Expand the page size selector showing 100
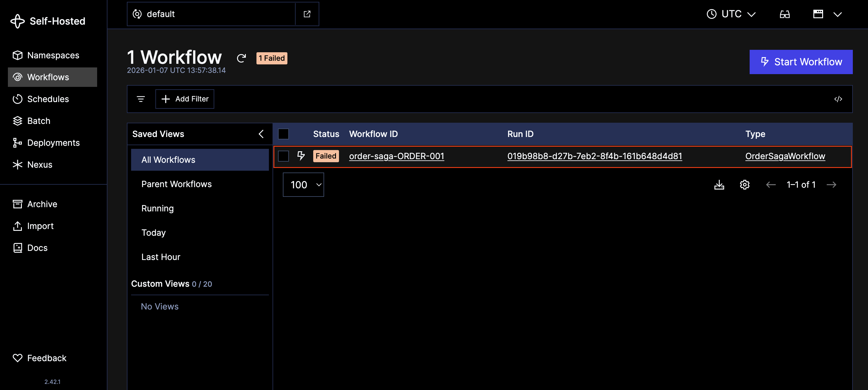868x390 pixels. pyautogui.click(x=303, y=185)
